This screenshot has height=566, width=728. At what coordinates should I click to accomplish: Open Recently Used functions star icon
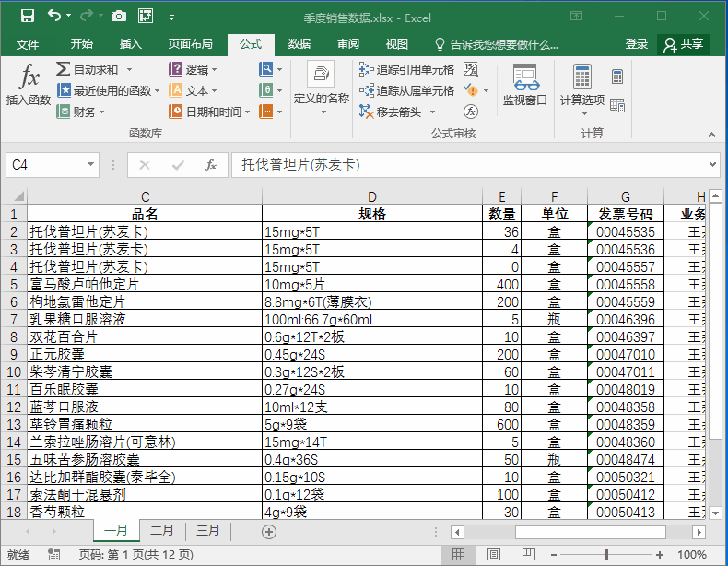click(x=64, y=90)
